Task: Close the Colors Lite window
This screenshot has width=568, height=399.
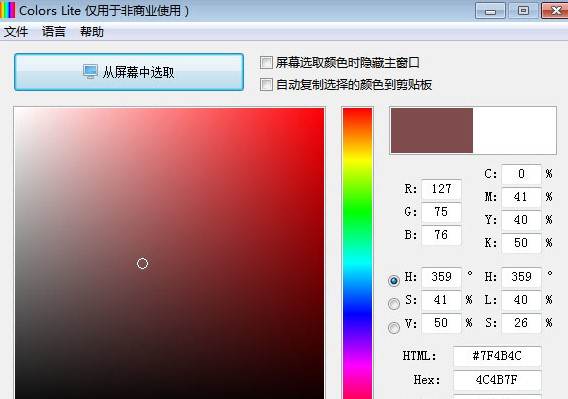Action: pos(555,11)
